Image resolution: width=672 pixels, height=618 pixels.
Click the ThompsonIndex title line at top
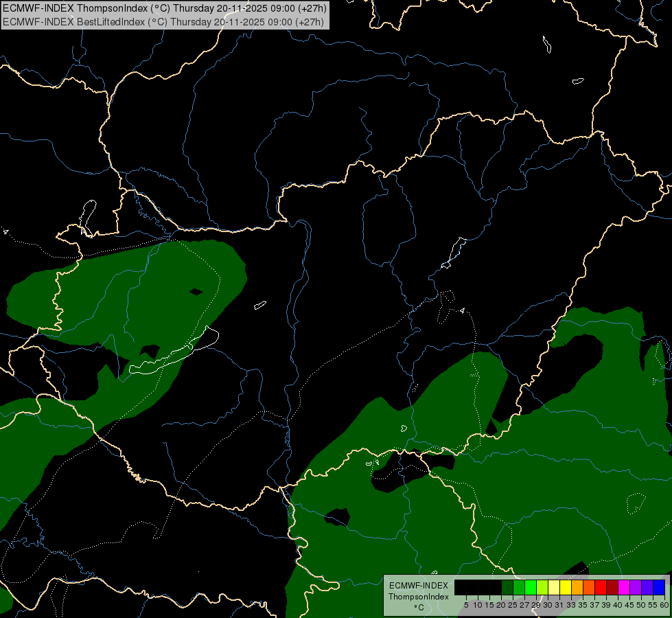coord(165,8)
